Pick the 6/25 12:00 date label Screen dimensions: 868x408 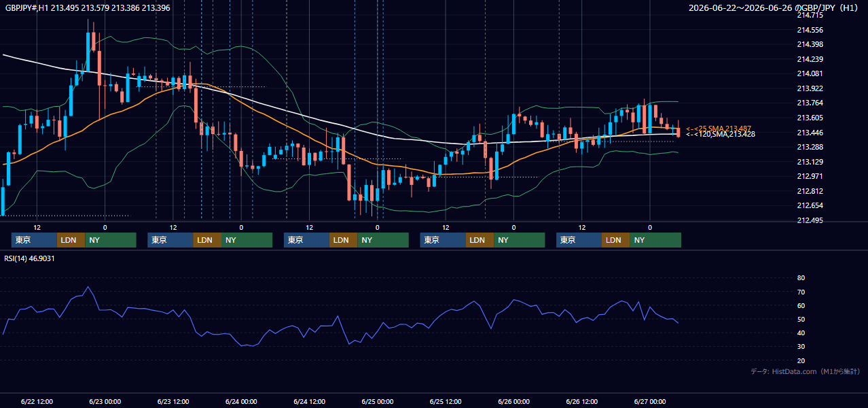446,401
